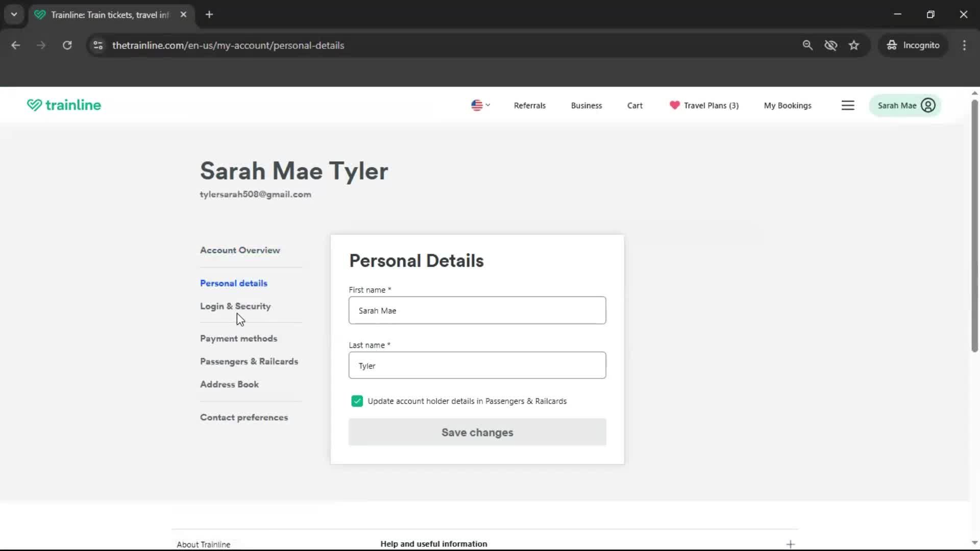
Task: Open the tab search dropdown arrow
Action: coord(14,14)
